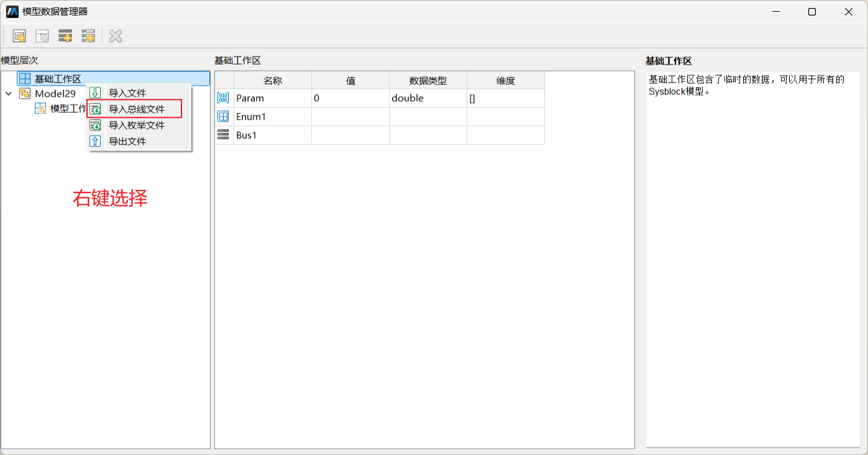Maximize the 模型数据管理器 window

(812, 11)
